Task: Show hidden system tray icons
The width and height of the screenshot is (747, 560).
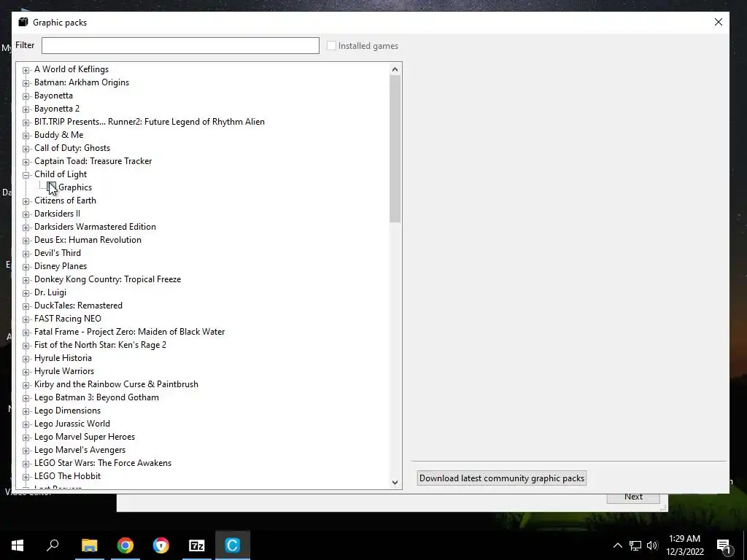Action: click(617, 545)
